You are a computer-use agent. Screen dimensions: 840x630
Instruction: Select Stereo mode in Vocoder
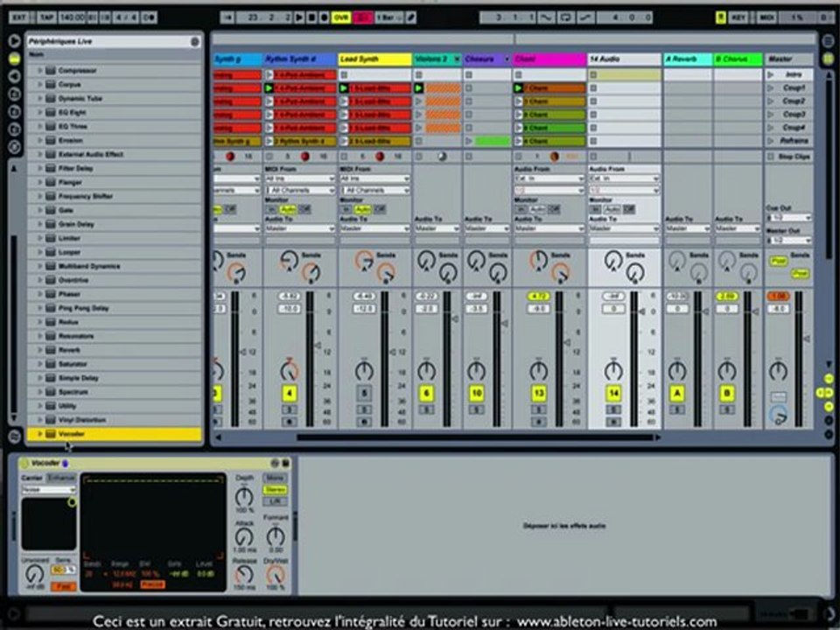(275, 490)
